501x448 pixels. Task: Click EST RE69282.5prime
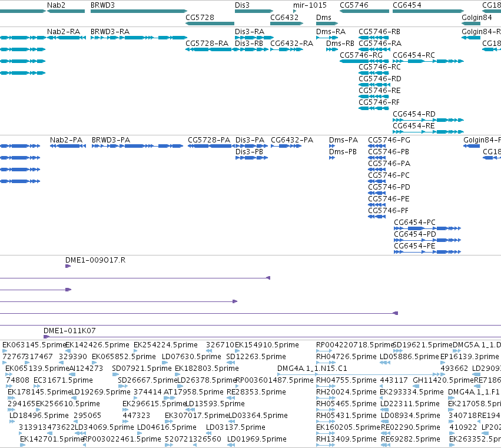pos(410,439)
